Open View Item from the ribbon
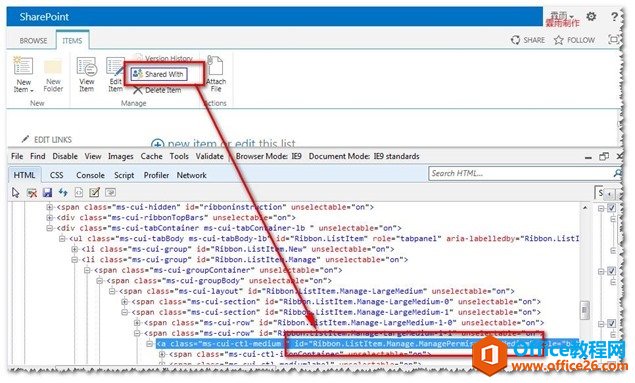 (87, 74)
